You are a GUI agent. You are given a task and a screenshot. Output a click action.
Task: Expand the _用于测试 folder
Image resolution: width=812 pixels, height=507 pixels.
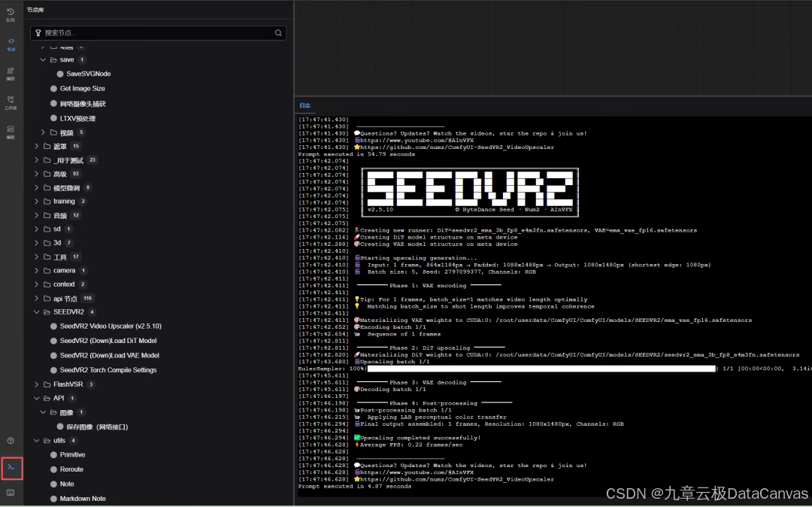(36, 160)
